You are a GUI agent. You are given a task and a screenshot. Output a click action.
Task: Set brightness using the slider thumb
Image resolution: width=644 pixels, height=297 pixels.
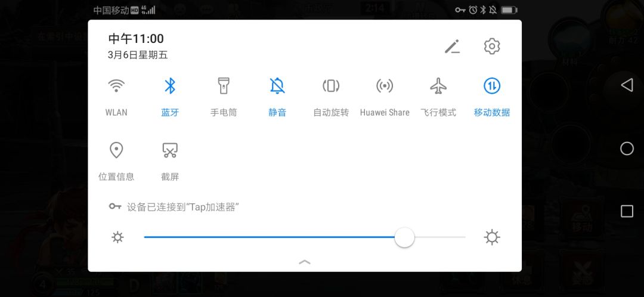coord(404,237)
